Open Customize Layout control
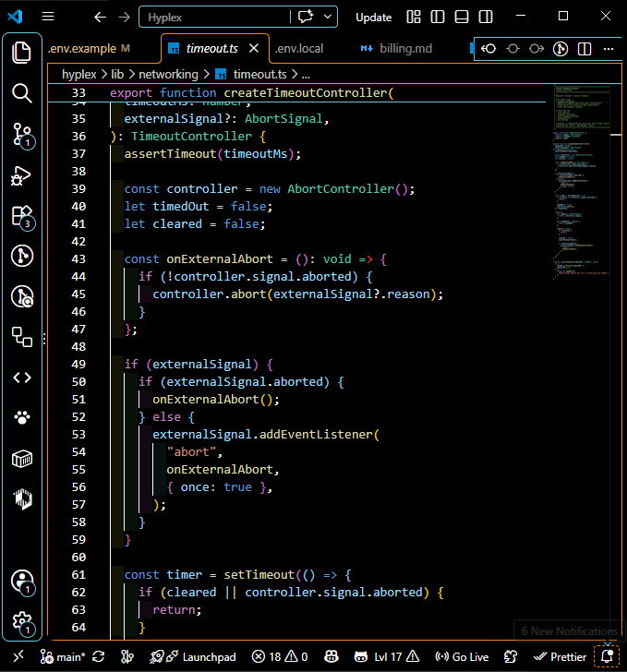This screenshot has height=672, width=627. click(x=414, y=18)
